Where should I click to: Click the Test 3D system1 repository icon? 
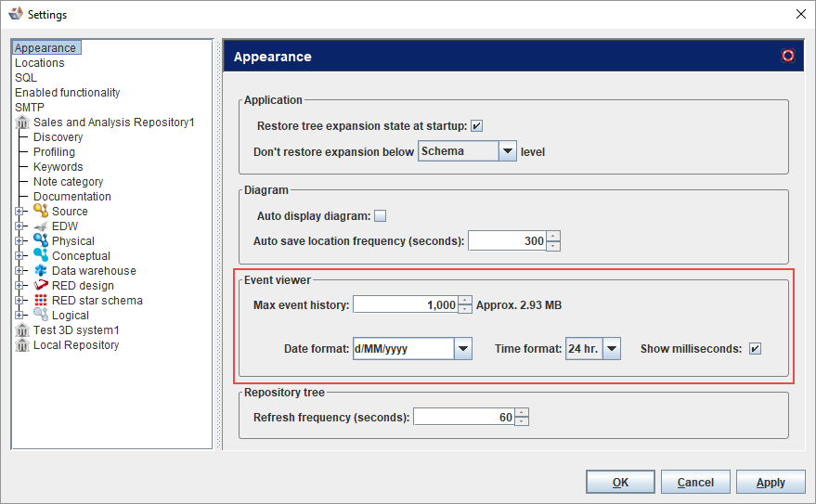(x=22, y=330)
